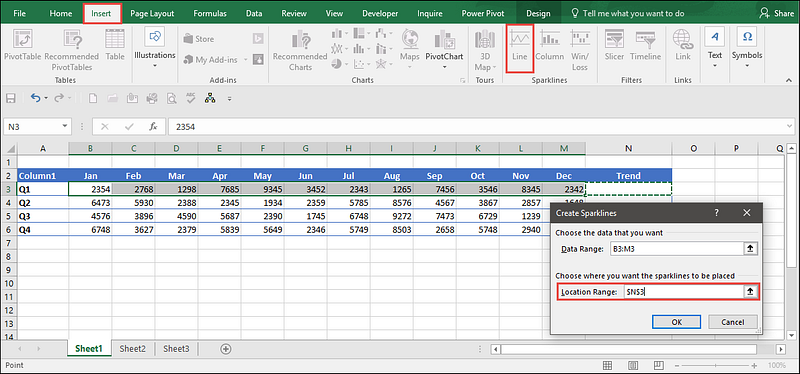Switch to Page Break Preview in status bar
This screenshot has width=800, height=374.
tap(659, 365)
